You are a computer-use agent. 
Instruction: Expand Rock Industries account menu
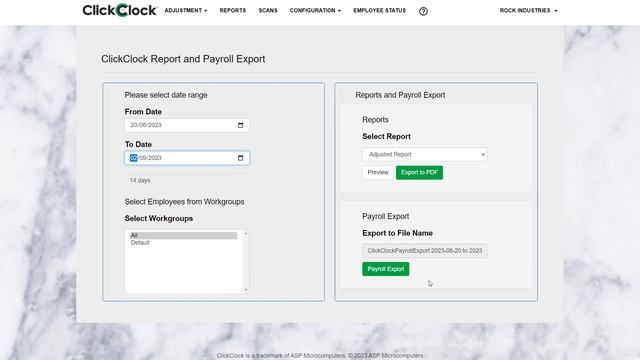[528, 10]
